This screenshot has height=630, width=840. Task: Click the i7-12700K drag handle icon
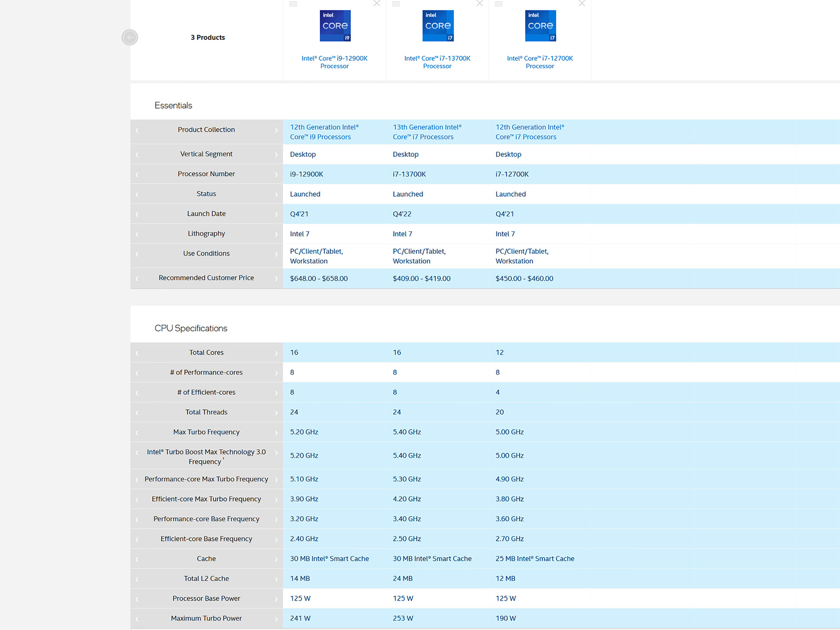(x=499, y=4)
